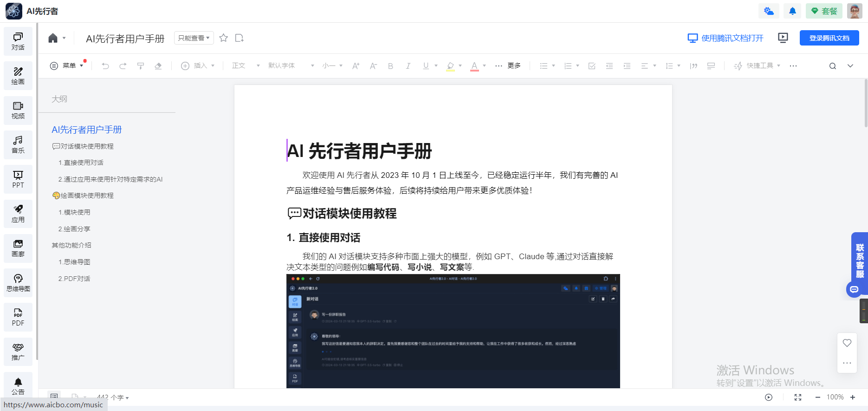868x411 pixels.
Task: Open the 菜单 menu dropdown
Action: (67, 66)
